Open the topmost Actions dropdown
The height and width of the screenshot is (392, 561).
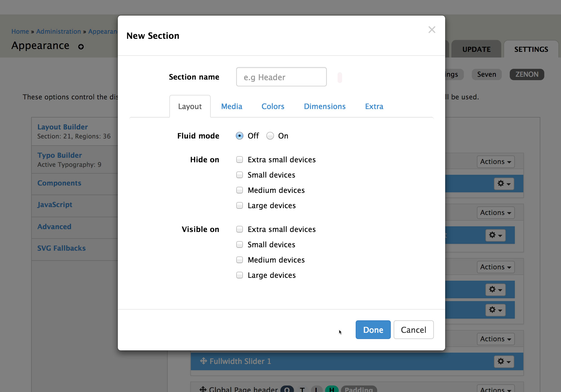click(x=496, y=162)
